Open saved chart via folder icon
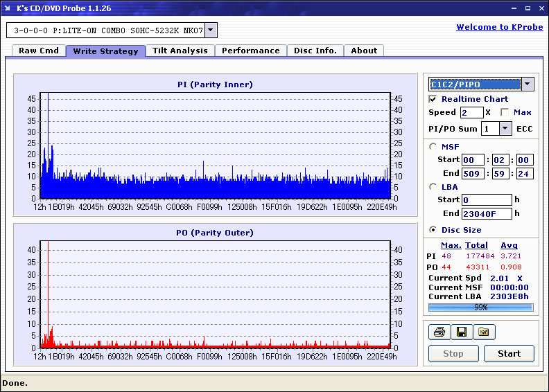Image resolution: width=549 pixels, height=392 pixels. point(484,332)
